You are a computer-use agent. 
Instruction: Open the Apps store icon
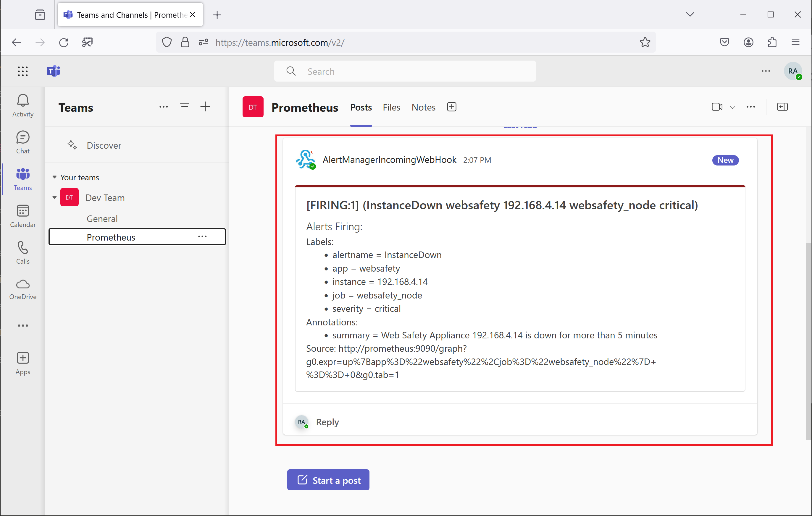pyautogui.click(x=22, y=363)
